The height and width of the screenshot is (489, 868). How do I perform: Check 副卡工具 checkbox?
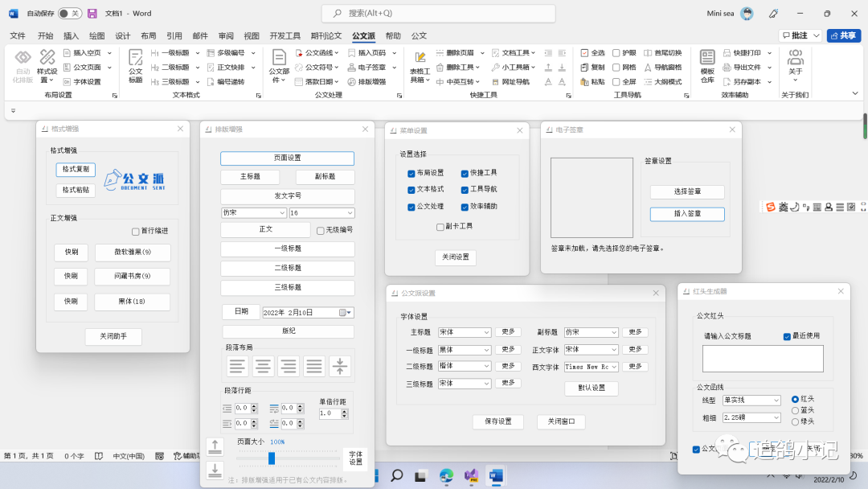[x=440, y=227]
